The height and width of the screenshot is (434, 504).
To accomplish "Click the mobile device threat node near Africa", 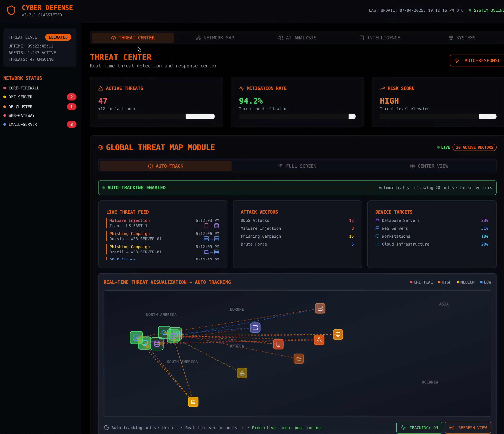I will click(278, 344).
